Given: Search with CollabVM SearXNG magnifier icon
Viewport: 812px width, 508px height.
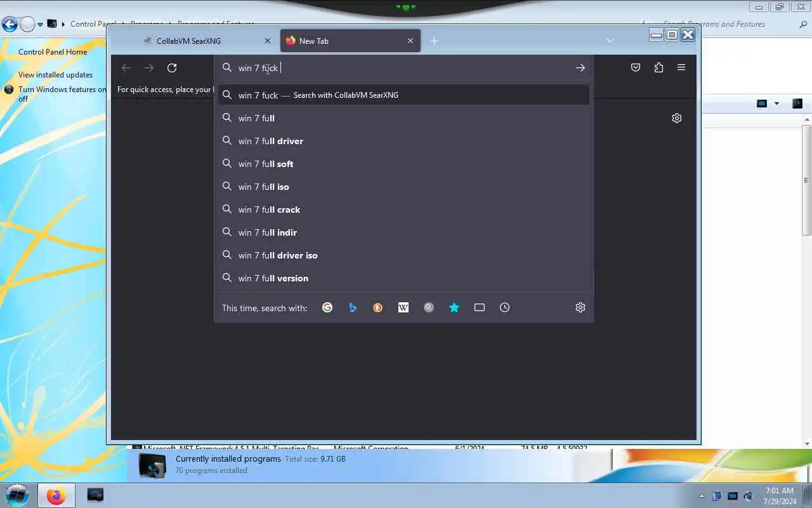Looking at the screenshot, I should 429,307.
